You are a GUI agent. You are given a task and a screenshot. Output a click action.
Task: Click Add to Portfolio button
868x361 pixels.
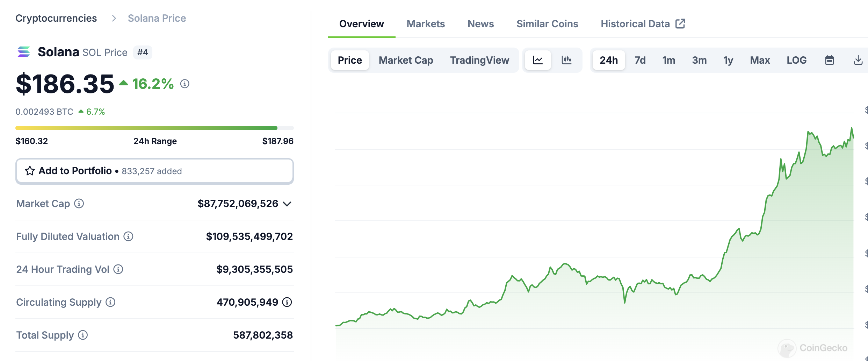click(154, 171)
